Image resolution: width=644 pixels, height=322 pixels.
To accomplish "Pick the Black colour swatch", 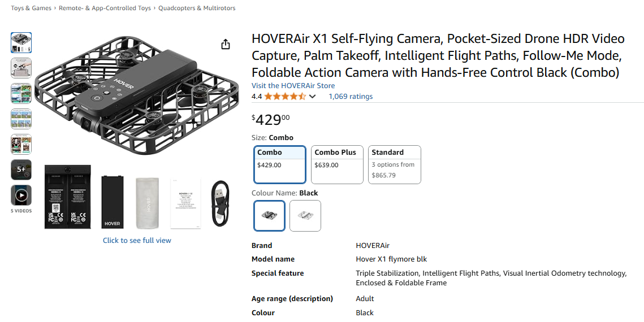I will pyautogui.click(x=269, y=216).
